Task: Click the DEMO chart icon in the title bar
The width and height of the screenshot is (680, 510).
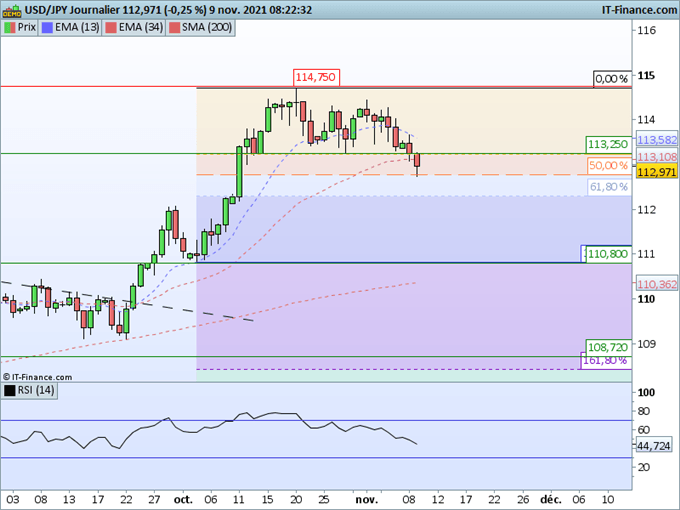Action: tap(12, 10)
